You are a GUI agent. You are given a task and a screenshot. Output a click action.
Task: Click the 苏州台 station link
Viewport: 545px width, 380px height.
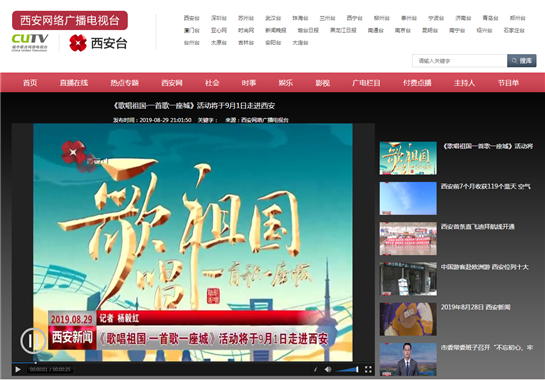[246, 18]
